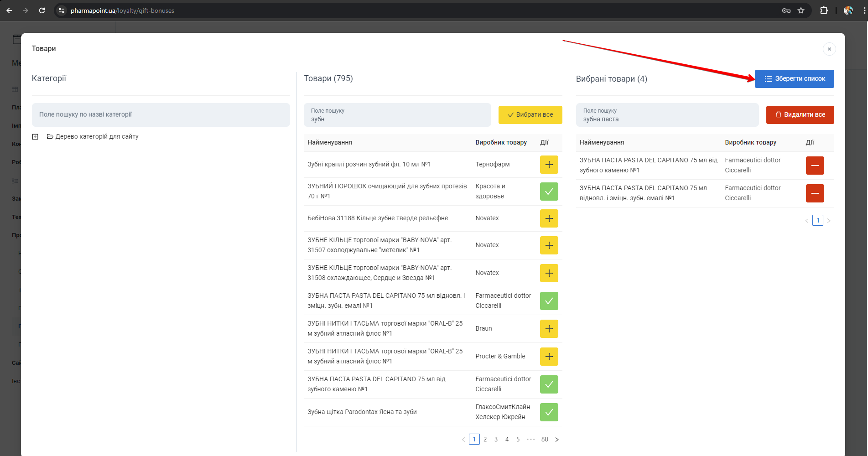Expand Дерево категорій для сайту tree
Screen dimensions: 868x456
click(35, 137)
